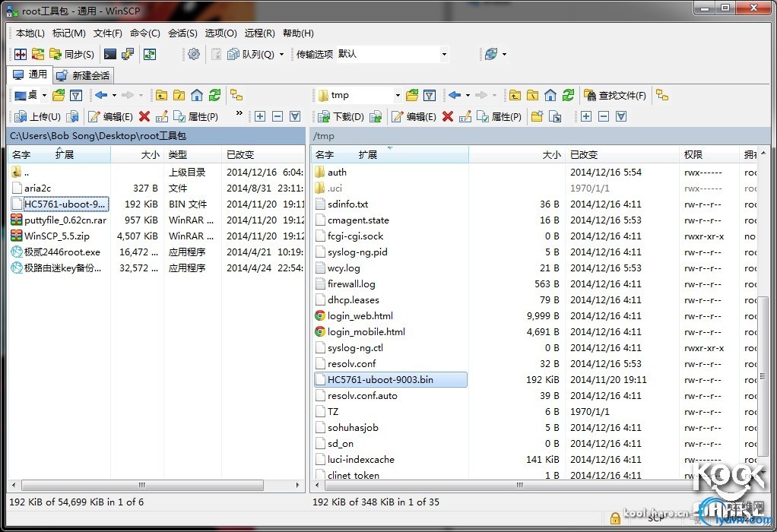This screenshot has width=777, height=532.
Task: Click local Select Files plus icon
Action: [260, 116]
